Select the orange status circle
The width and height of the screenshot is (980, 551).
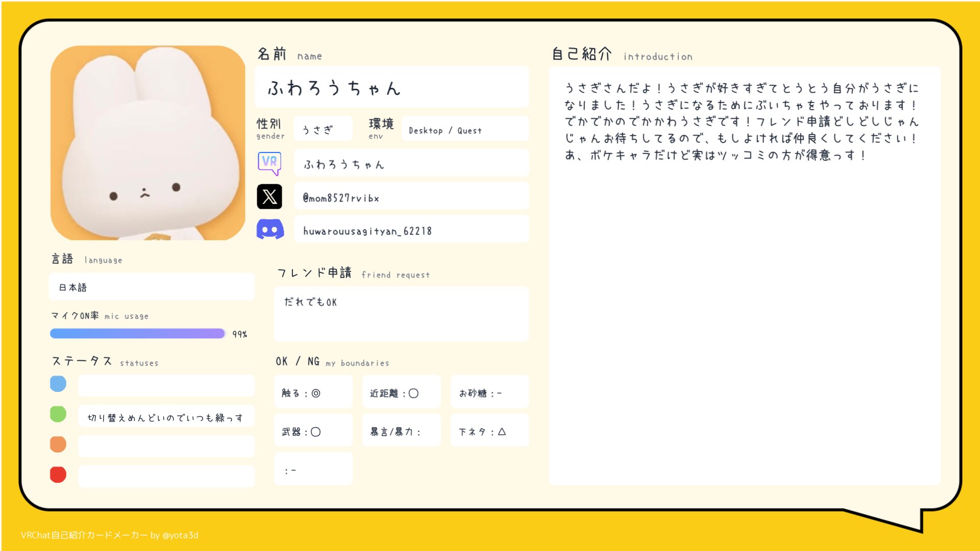(x=58, y=444)
